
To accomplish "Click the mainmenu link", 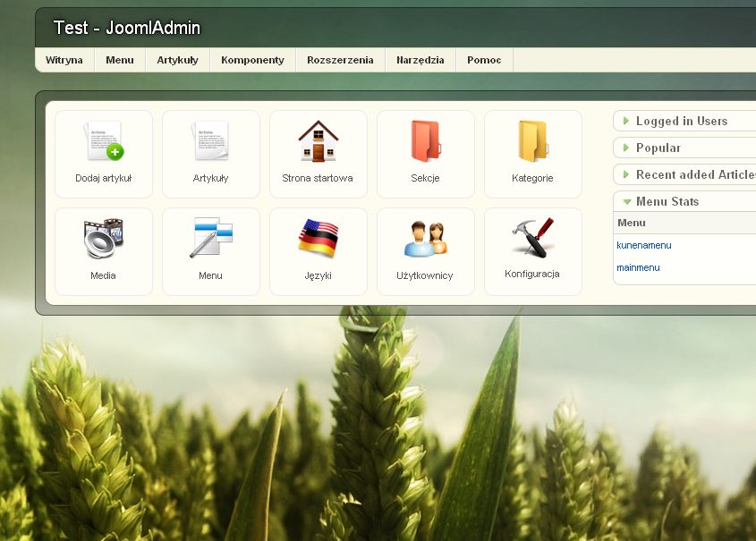I will [638, 267].
